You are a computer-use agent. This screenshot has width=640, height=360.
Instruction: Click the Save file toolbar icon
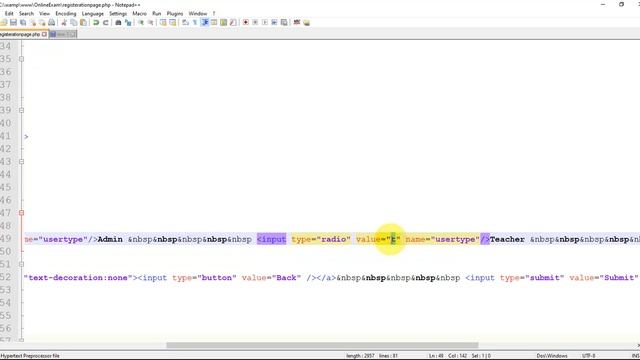point(13,22)
